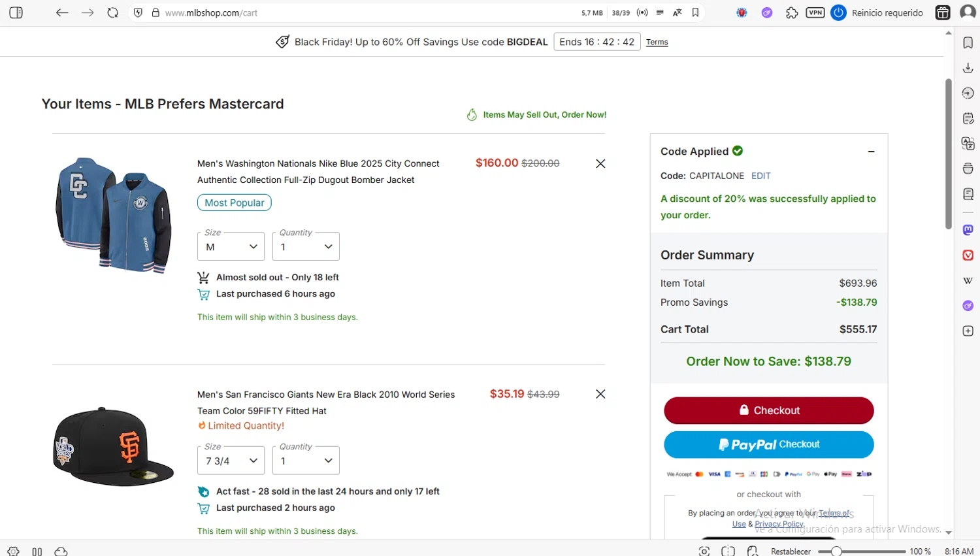Go back to the previous page
This screenshot has height=556, width=980.
pyautogui.click(x=62, y=12)
